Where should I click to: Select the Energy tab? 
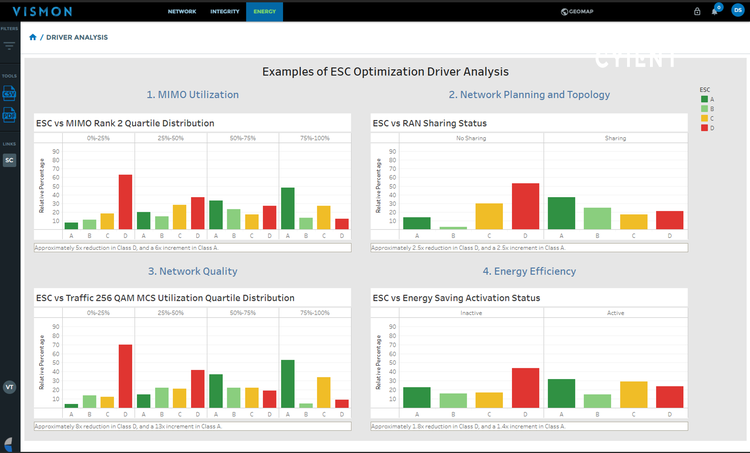[265, 11]
